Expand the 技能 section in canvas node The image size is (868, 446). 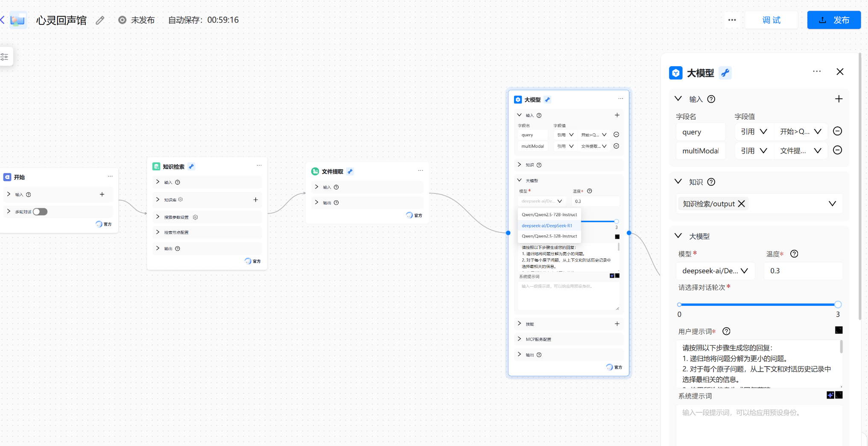point(520,324)
